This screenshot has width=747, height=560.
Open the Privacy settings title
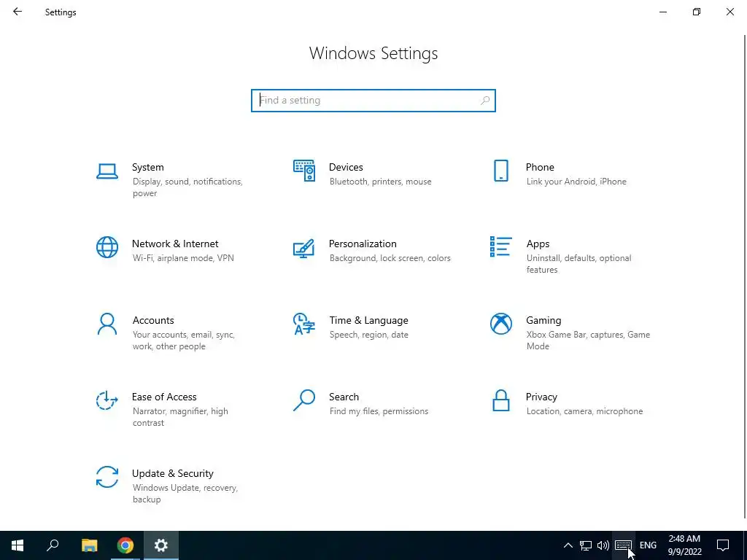pyautogui.click(x=541, y=397)
